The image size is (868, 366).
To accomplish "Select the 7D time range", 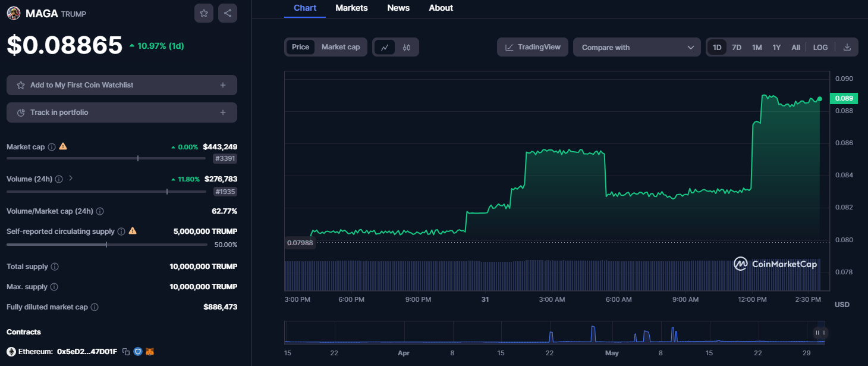I will click(x=737, y=48).
